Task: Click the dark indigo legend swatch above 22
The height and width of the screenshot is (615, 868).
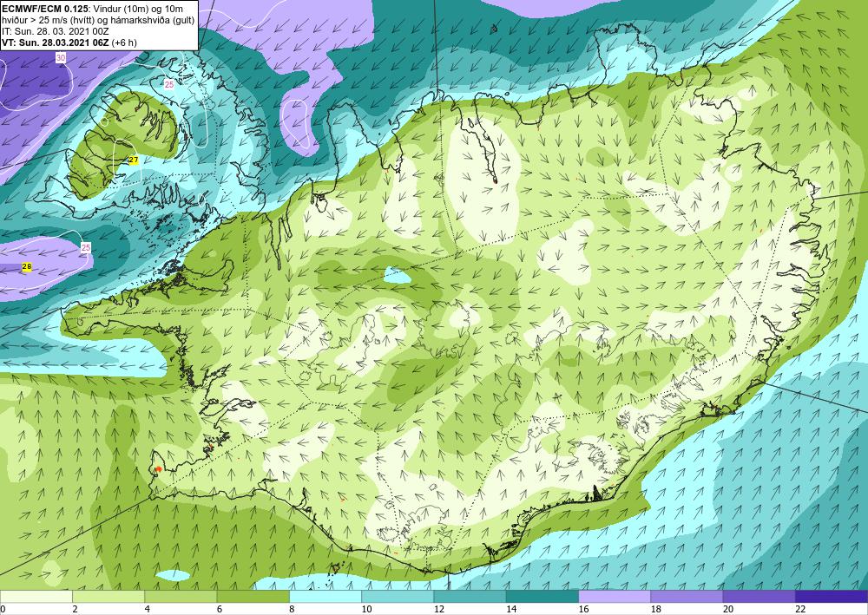Action: pyautogui.click(x=832, y=597)
